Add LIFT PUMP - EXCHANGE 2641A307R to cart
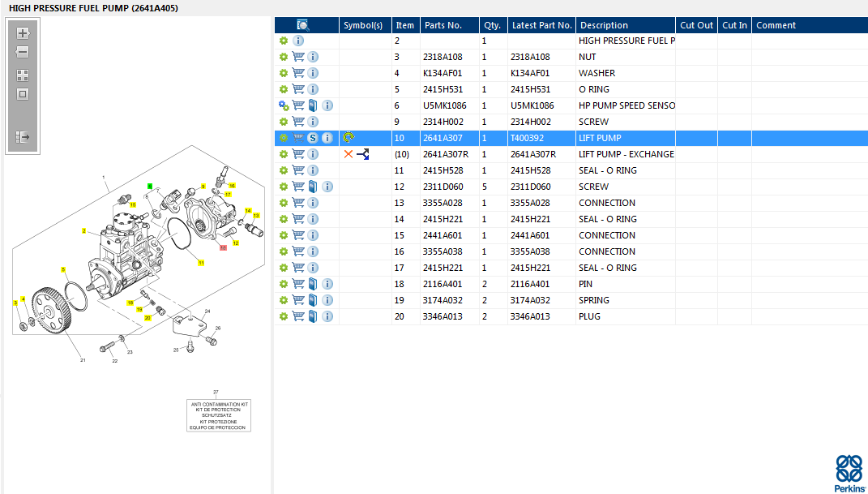 point(298,154)
